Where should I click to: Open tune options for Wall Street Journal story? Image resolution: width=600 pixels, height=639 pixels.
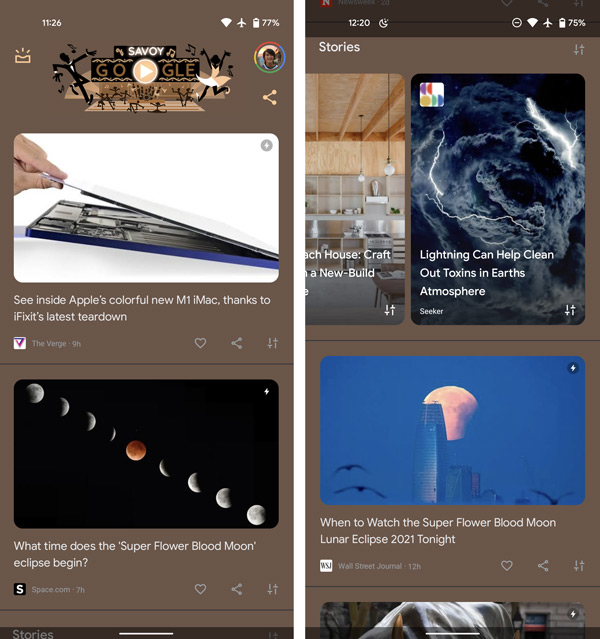pos(579,566)
